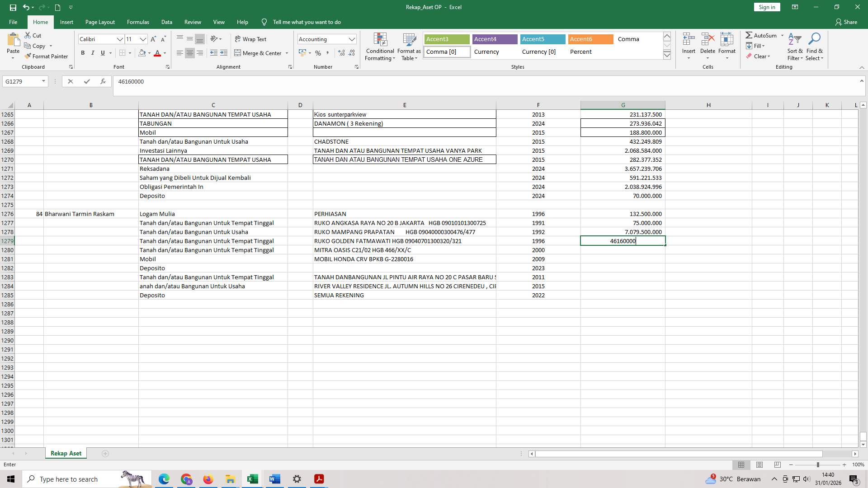Toggle Italic formatting
Screen dimensions: 868x488
click(93, 53)
